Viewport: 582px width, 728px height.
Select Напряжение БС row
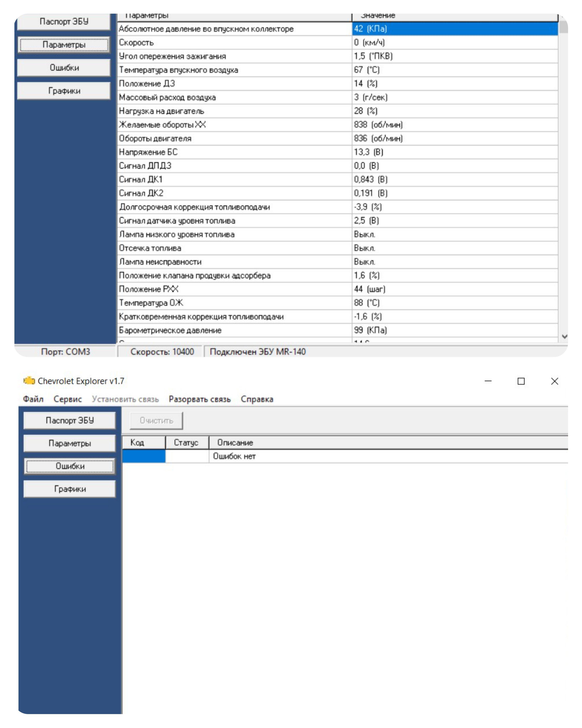coord(337,152)
